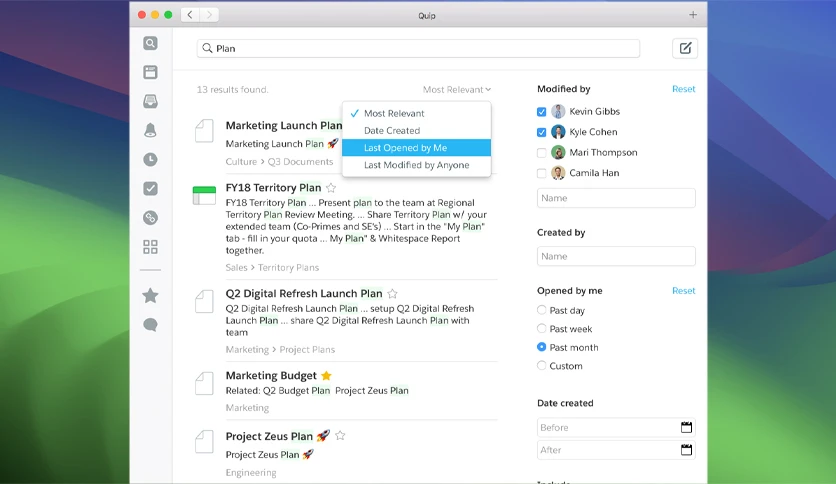Open notifications bell in sidebar
Image resolution: width=836 pixels, height=484 pixels.
coord(150,130)
